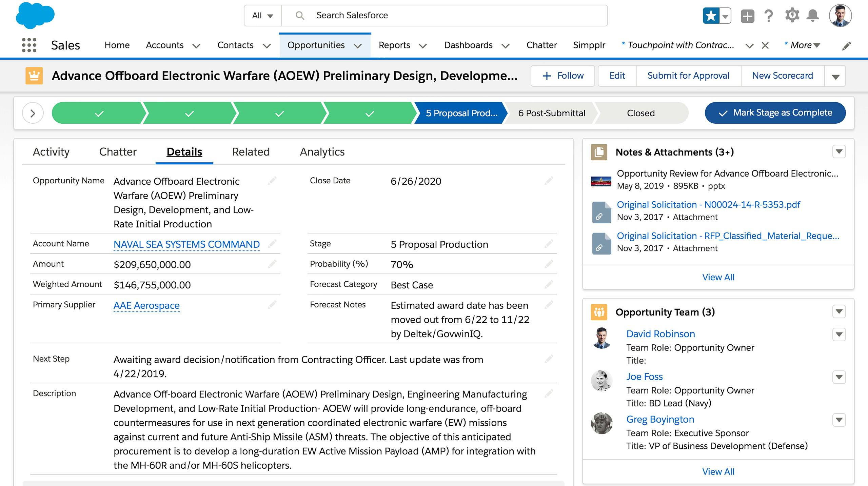Viewport: 868px width, 486px height.
Task: Go to the Home tab
Action: point(117,45)
